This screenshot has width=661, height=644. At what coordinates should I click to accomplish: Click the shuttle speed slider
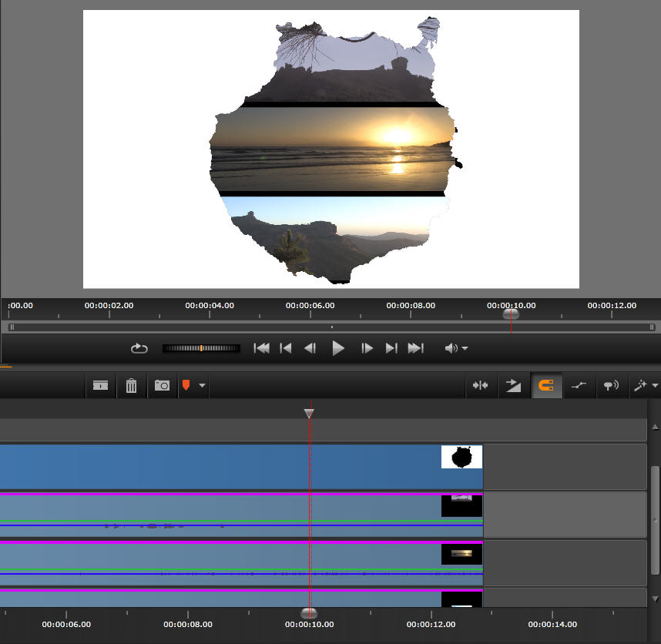coord(201,348)
